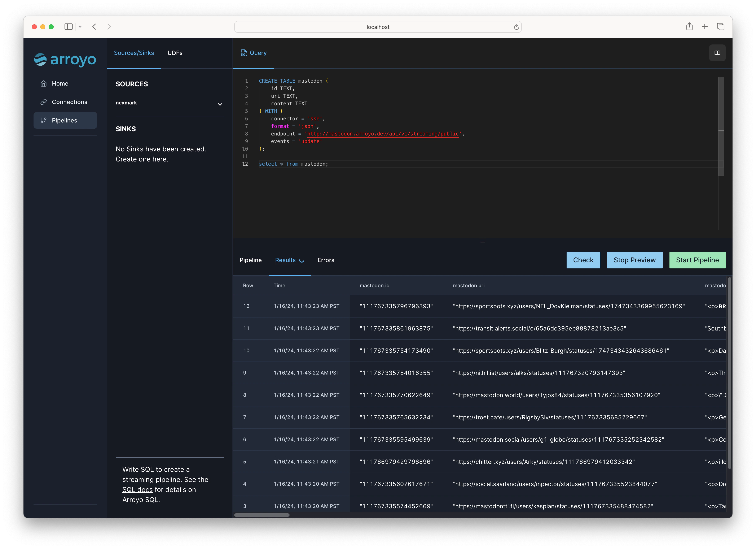Click the arroyo logo

[x=65, y=60]
